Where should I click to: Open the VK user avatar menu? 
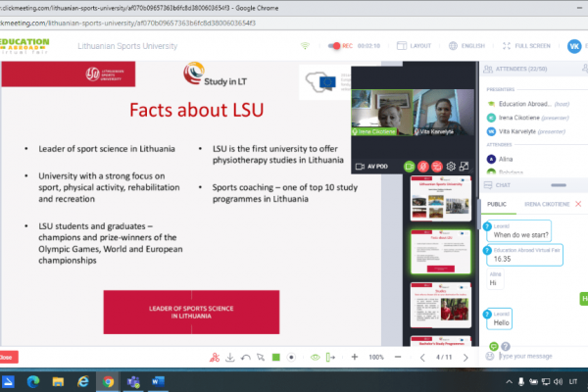click(574, 46)
